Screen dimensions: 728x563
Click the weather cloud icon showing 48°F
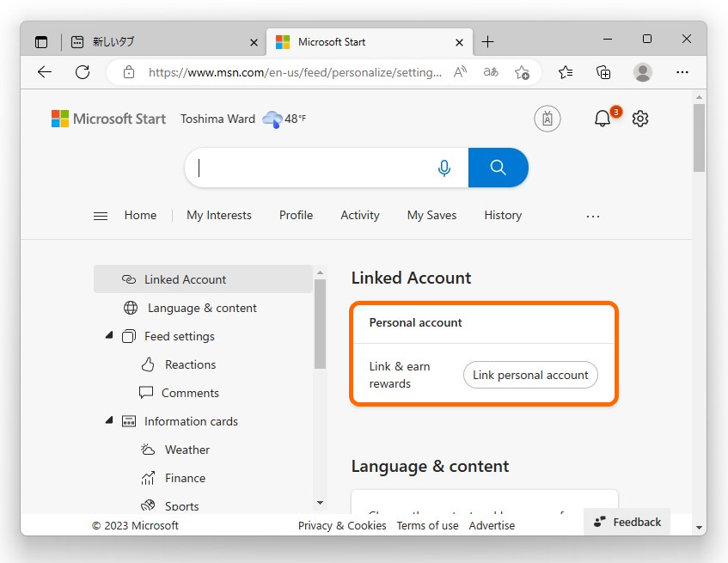click(x=272, y=119)
